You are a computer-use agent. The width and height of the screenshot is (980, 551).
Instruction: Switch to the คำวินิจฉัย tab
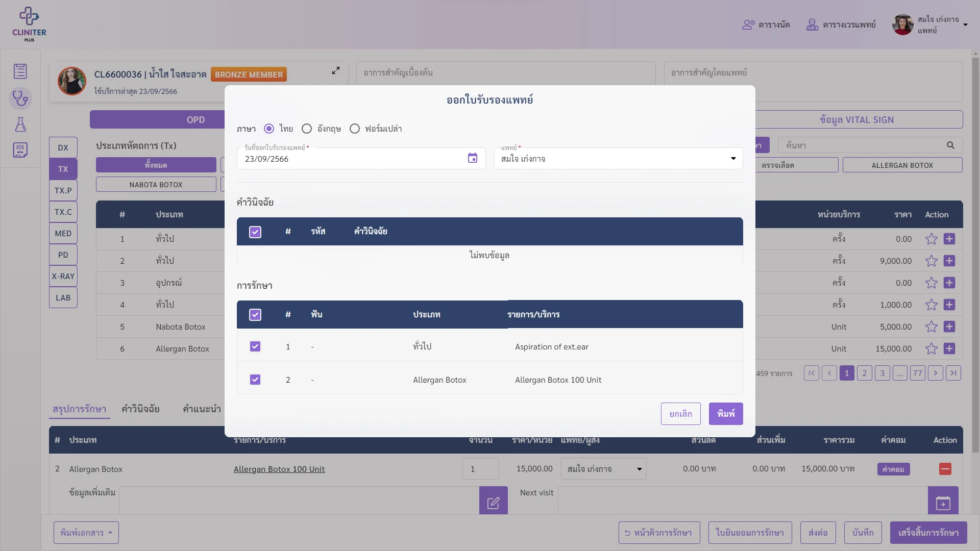click(140, 409)
